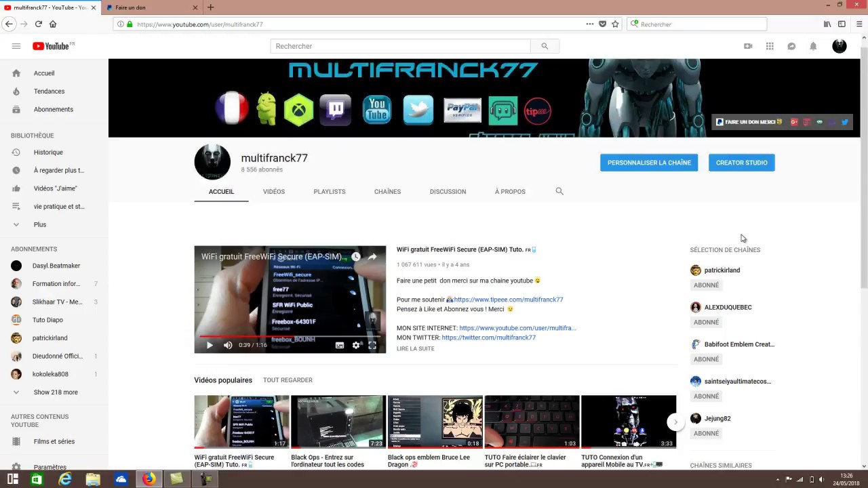
Task: Switch to the PLAYLISTS tab
Action: (330, 191)
